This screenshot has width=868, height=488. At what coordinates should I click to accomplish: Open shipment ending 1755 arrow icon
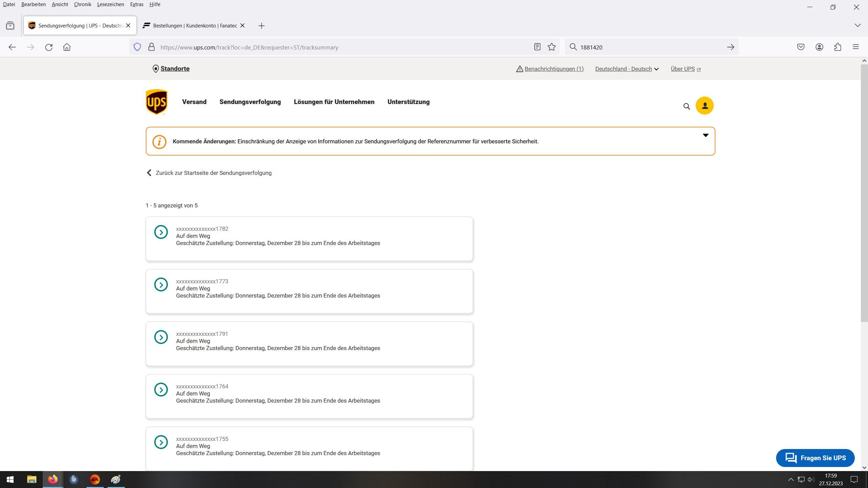pos(161,442)
